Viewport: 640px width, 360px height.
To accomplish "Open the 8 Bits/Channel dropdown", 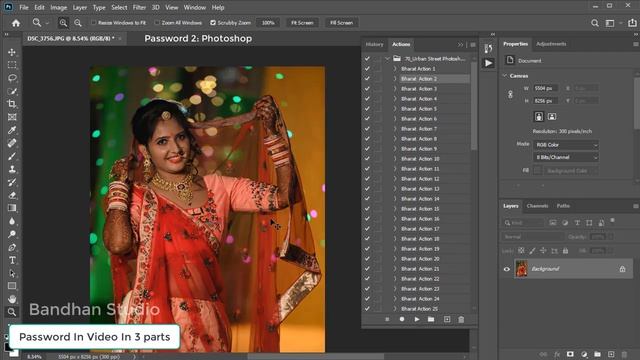I will tap(566, 157).
